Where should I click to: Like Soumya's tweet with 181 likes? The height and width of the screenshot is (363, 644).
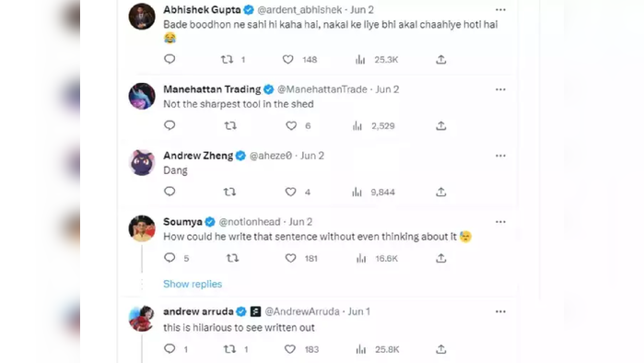coord(291,258)
